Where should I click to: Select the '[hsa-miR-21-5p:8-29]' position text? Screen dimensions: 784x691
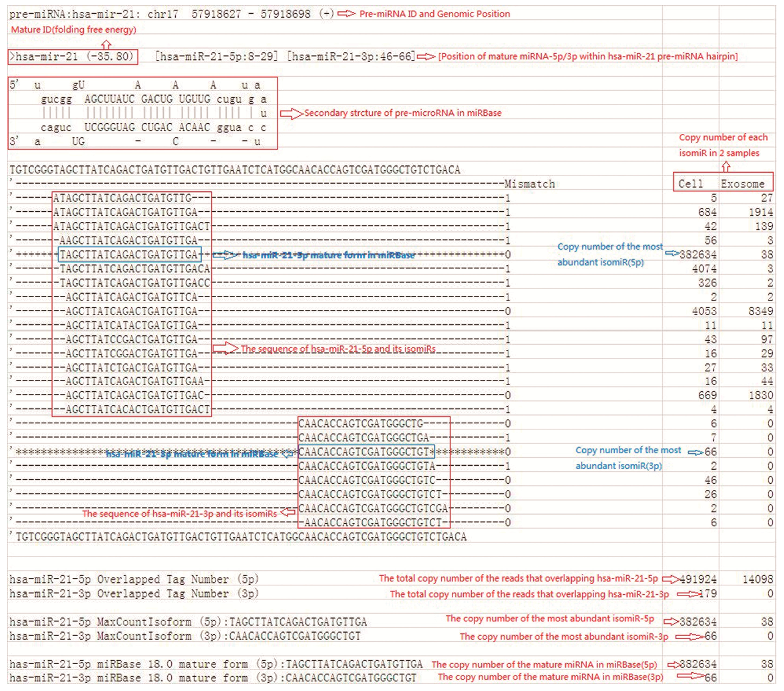tap(216, 56)
